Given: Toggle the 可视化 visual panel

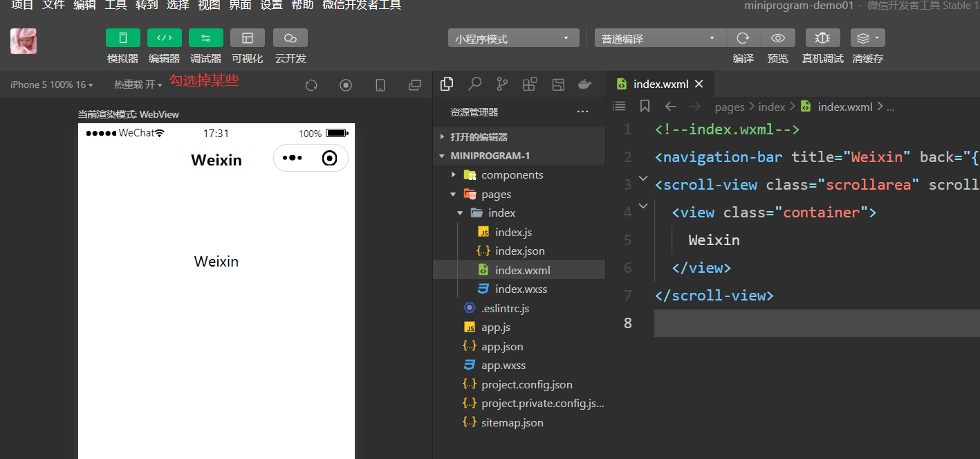Looking at the screenshot, I should coord(248,38).
